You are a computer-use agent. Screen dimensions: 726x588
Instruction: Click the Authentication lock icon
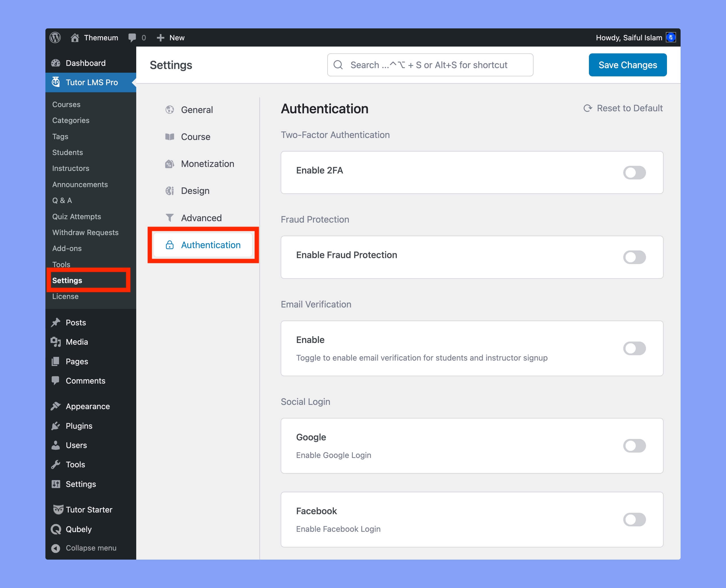coord(170,245)
